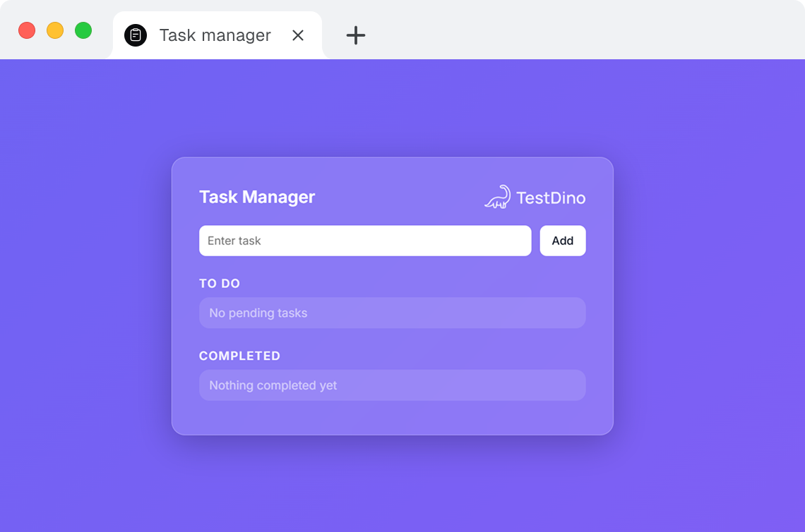Focus the Enter task input field

point(365,241)
